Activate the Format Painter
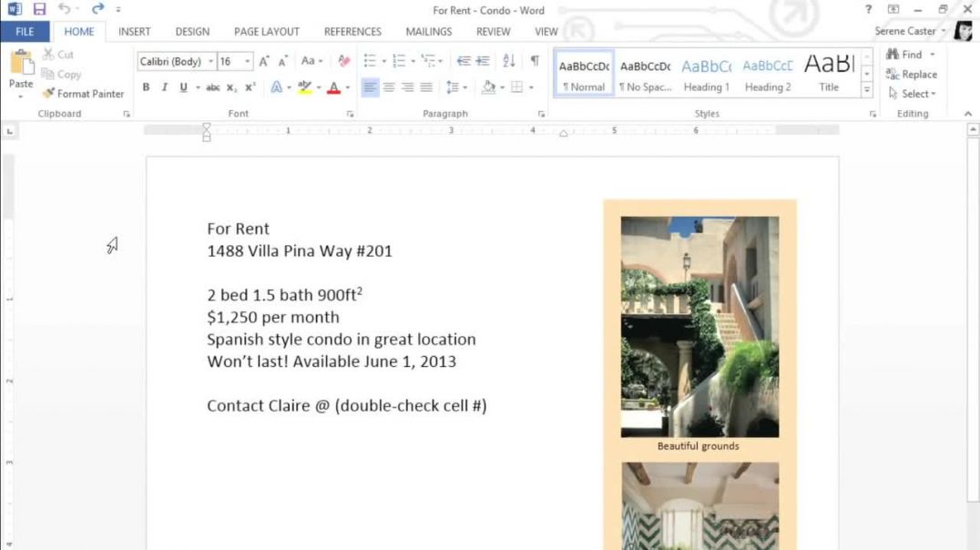This screenshot has height=550, width=980. [x=83, y=94]
